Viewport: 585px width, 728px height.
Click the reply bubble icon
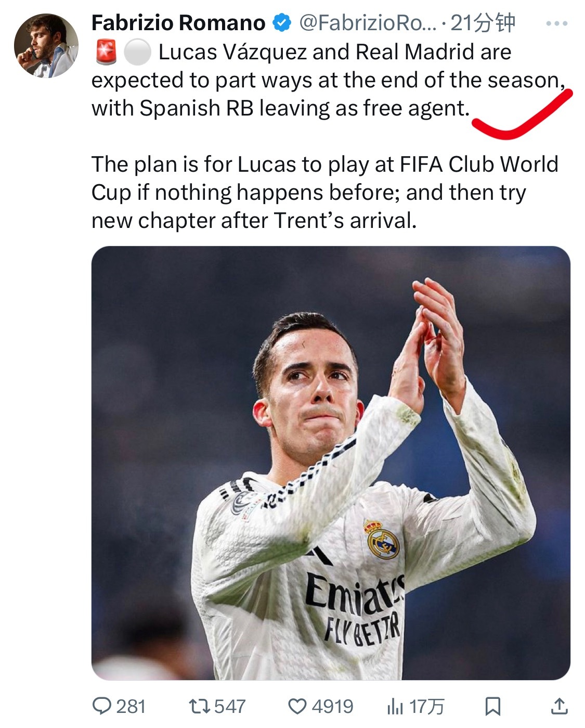click(102, 706)
